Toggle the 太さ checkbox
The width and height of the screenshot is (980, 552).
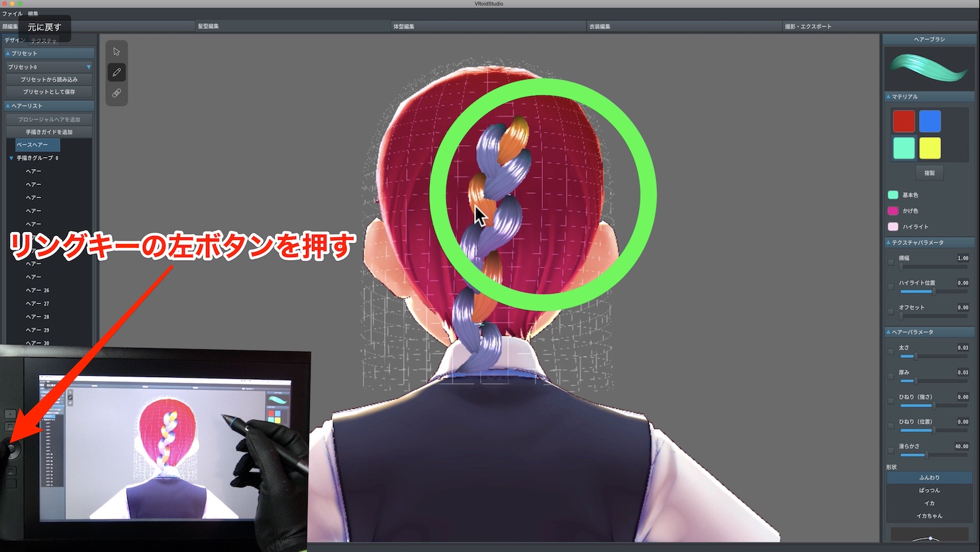[x=891, y=352]
